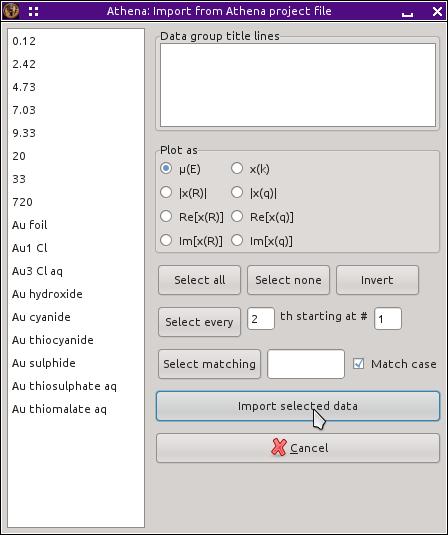
Task: Import the selected data
Action: click(x=298, y=406)
